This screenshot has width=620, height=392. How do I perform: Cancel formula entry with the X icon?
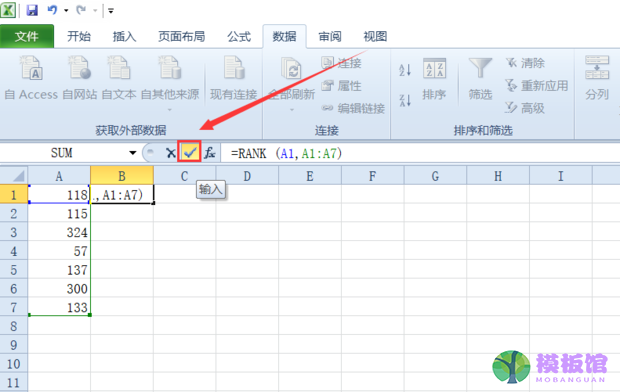tap(170, 153)
